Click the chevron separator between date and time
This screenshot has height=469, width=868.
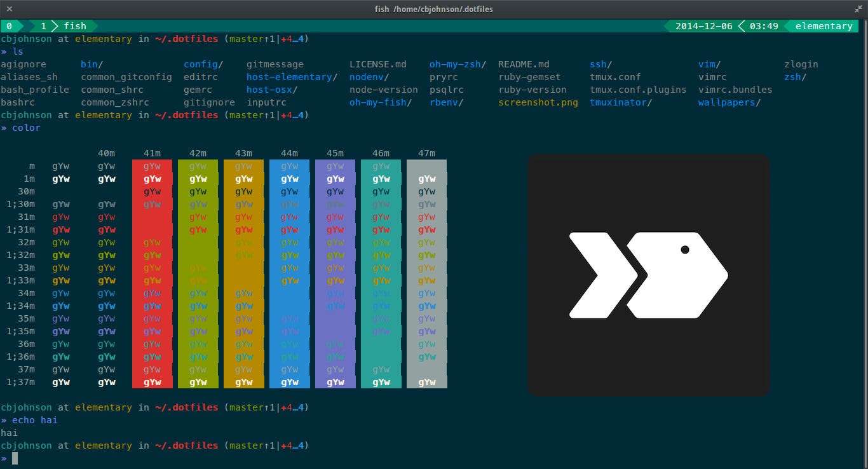coord(741,26)
